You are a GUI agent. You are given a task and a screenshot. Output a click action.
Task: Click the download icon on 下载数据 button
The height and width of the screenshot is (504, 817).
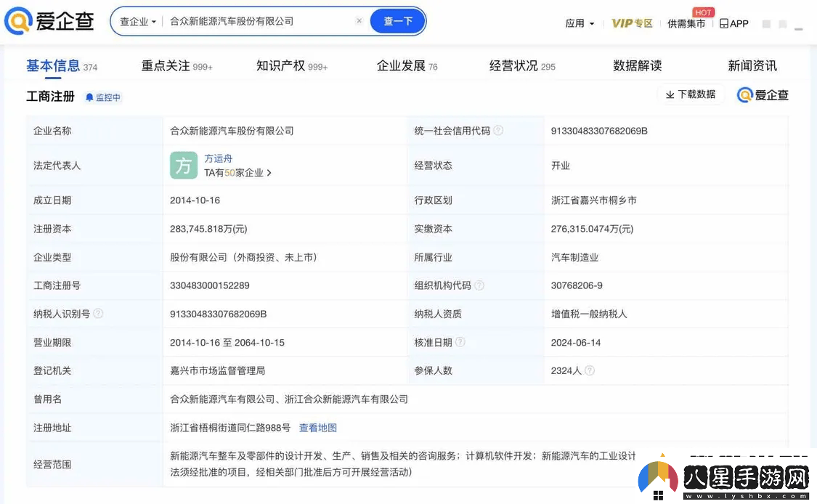tap(668, 94)
